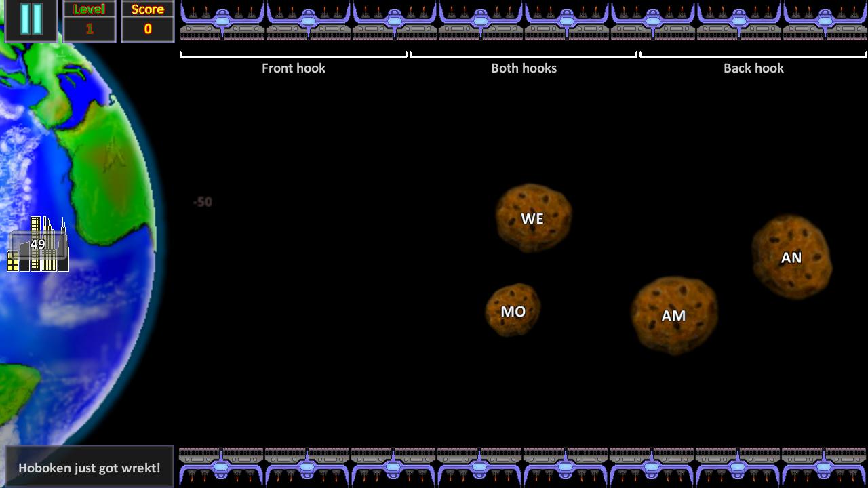The image size is (868, 488).
Task: Click the WE asteroid
Action: tap(533, 218)
